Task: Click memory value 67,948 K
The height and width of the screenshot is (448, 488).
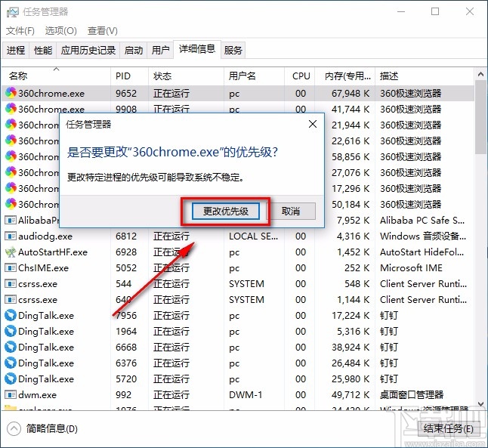Action: coord(351,93)
